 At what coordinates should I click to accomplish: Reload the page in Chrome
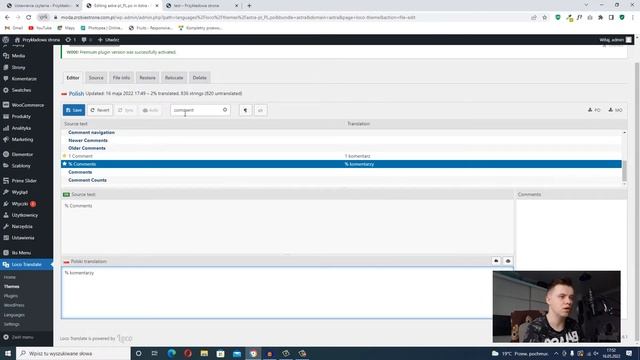coord(29,18)
